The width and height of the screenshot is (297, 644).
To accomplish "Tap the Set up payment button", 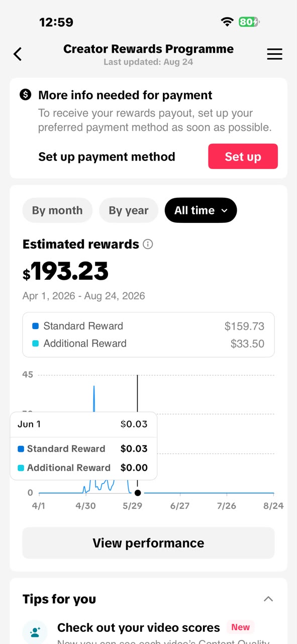I will point(243,156).
